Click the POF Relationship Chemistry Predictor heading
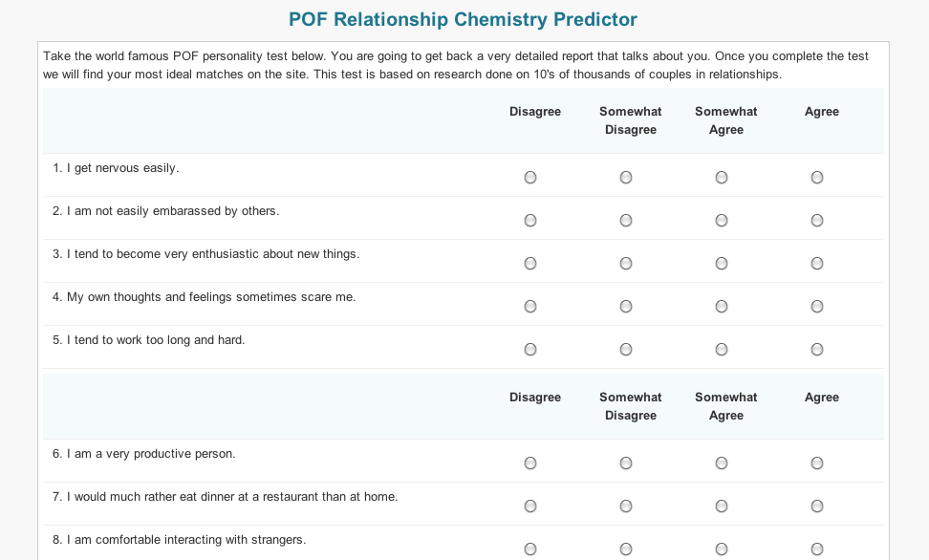The width and height of the screenshot is (929, 560). 463,19
